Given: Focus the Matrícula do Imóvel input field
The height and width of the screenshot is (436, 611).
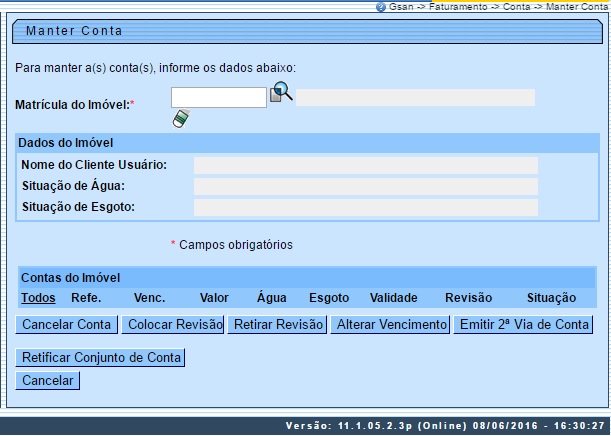Looking at the screenshot, I should point(218,97).
